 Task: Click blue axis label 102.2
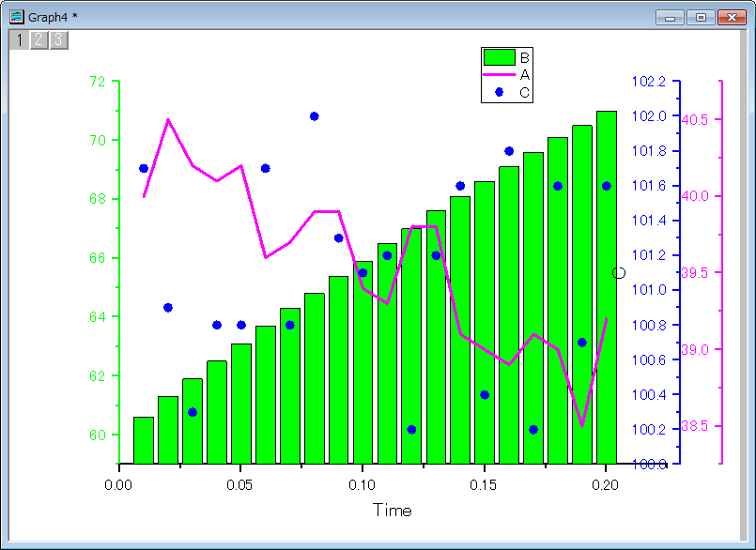tap(649, 81)
